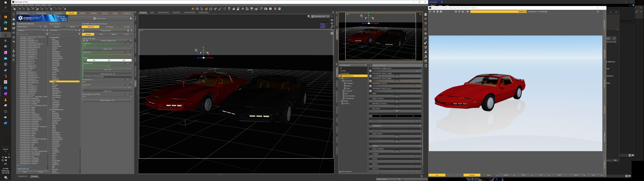Collapse the FirebirdKITT surface tree
This screenshot has height=181, width=644.
point(50,37)
